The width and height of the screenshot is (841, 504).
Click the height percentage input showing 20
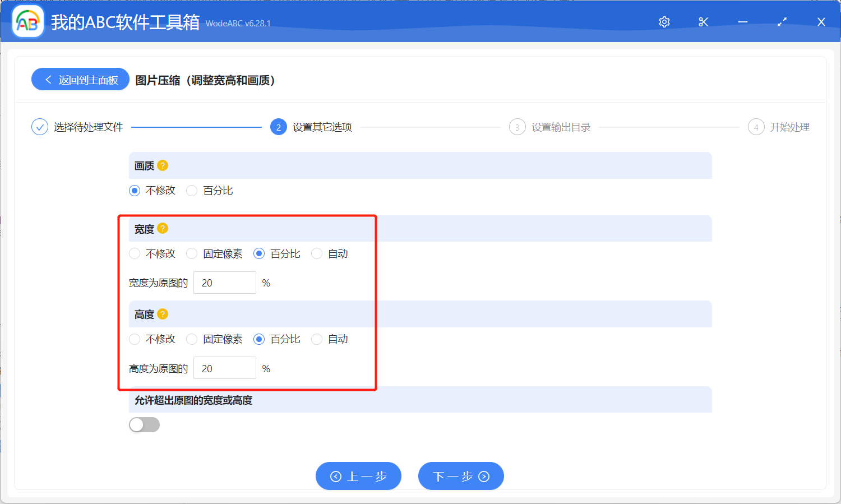tap(224, 368)
